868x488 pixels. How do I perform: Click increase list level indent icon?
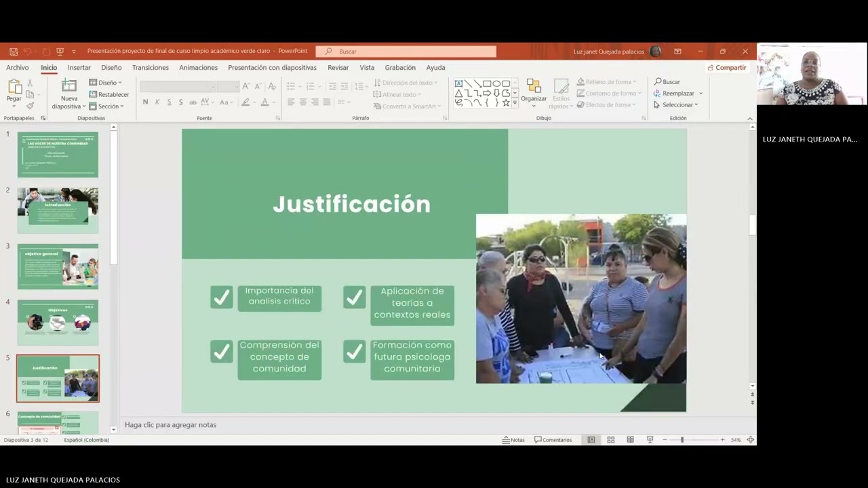pos(344,86)
